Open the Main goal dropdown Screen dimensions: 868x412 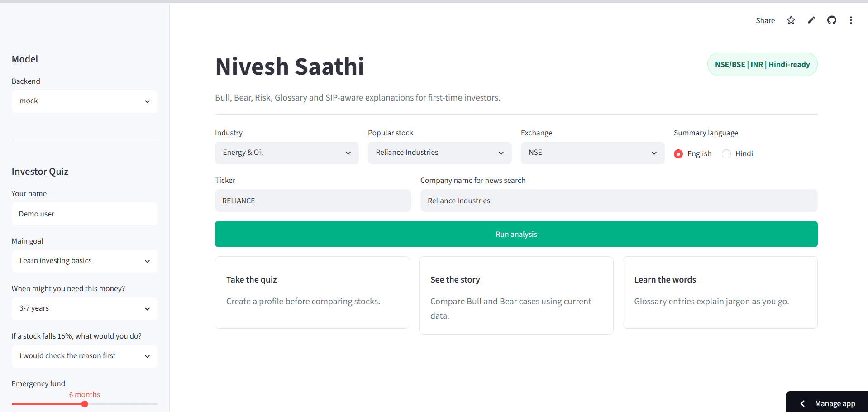(x=85, y=261)
